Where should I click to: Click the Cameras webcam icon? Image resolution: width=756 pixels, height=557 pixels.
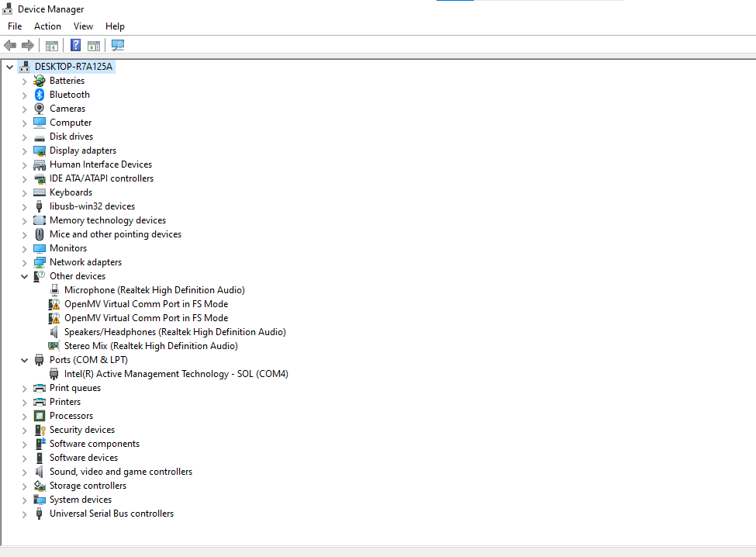40,109
